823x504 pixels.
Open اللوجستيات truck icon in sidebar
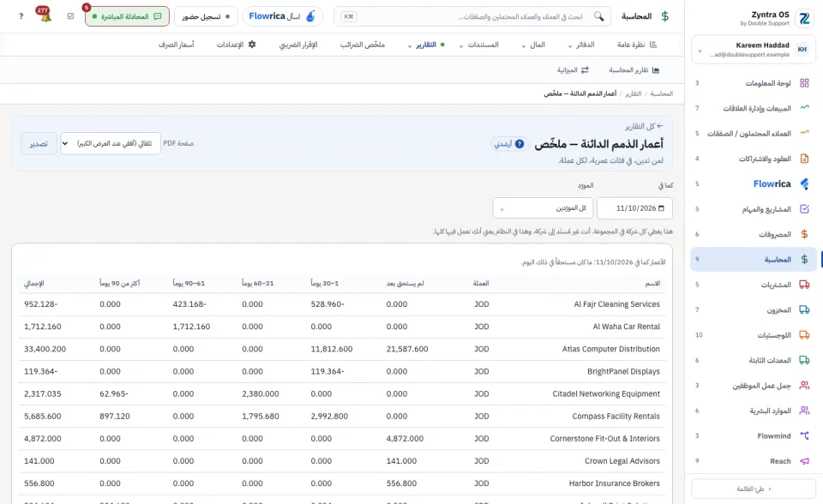click(804, 335)
